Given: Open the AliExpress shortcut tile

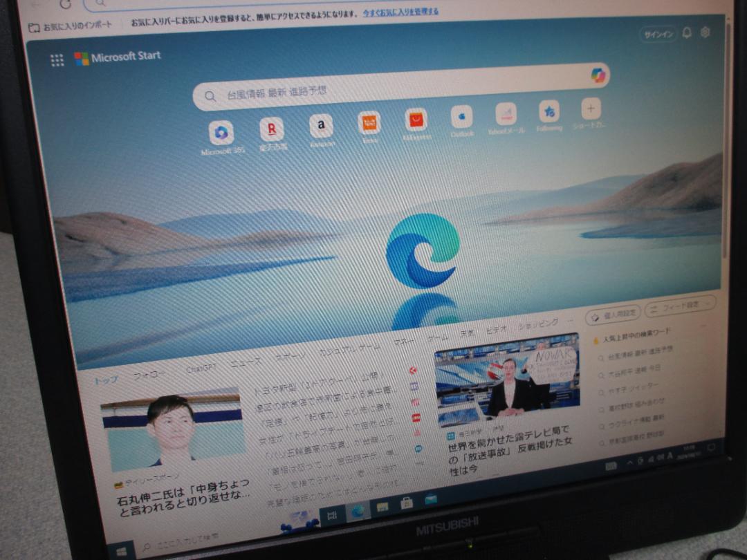Looking at the screenshot, I should click(416, 120).
